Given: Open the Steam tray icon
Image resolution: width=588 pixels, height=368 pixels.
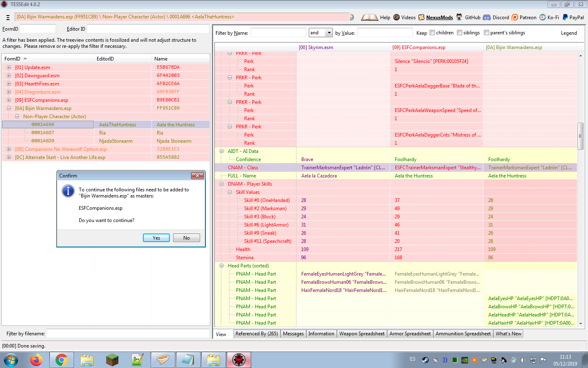Looking at the screenshot, I should pos(425,360).
